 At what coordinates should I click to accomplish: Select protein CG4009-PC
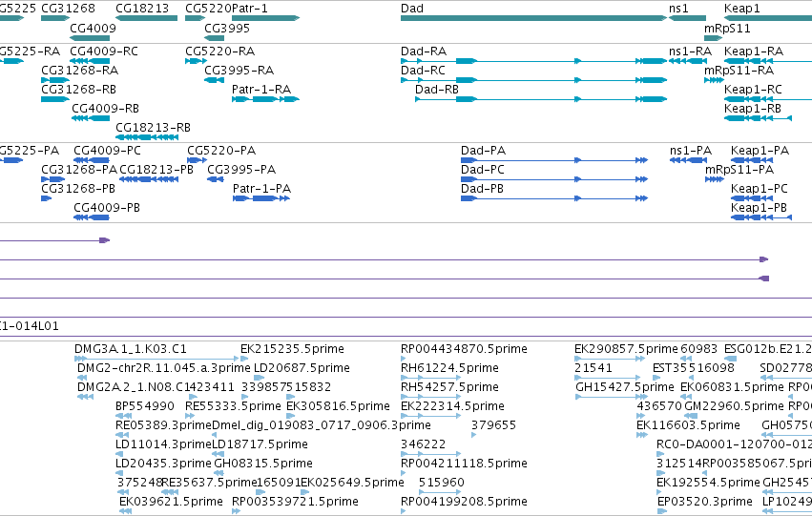(x=92, y=160)
